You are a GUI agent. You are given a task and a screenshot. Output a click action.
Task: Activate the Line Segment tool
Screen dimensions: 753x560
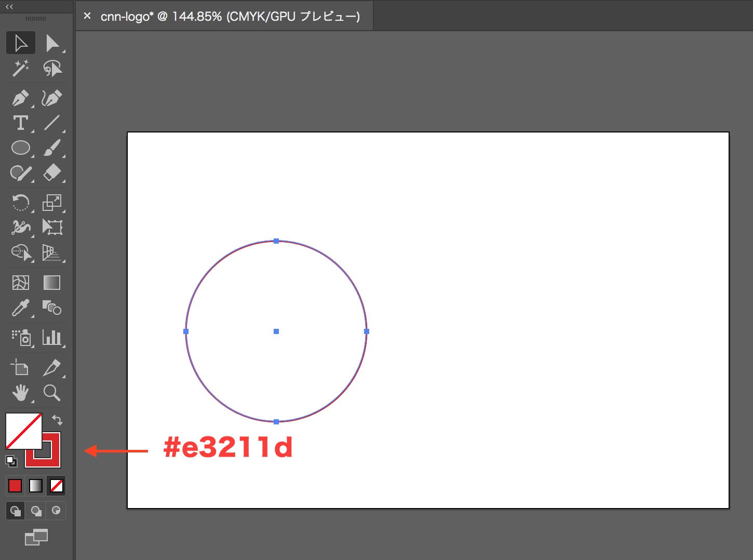(x=52, y=123)
